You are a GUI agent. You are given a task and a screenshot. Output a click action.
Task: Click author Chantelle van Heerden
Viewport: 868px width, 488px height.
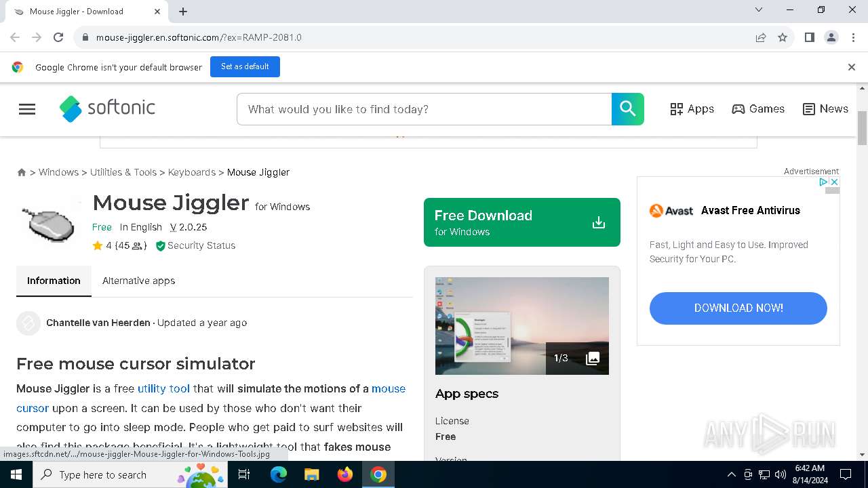98,323
